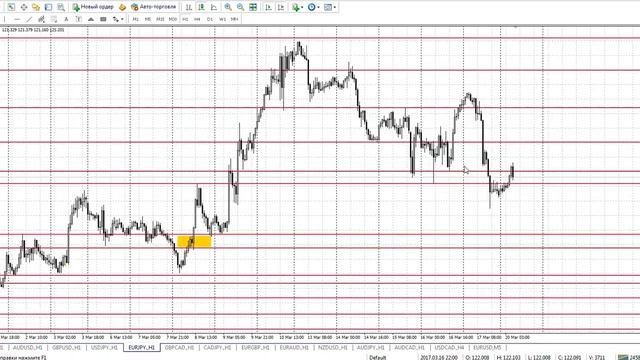
Task: Open the AUDUSD,H1 chart tab
Action: click(27, 348)
